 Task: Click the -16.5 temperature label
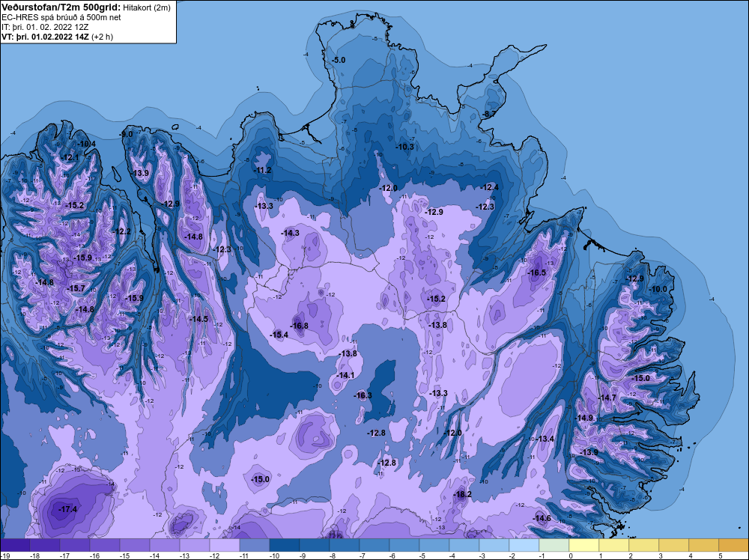click(x=536, y=273)
